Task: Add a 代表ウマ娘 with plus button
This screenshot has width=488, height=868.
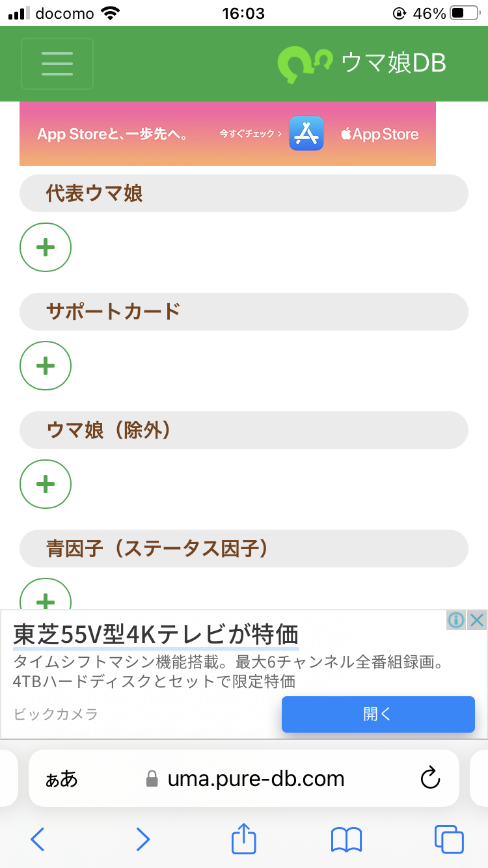Action: point(46,247)
